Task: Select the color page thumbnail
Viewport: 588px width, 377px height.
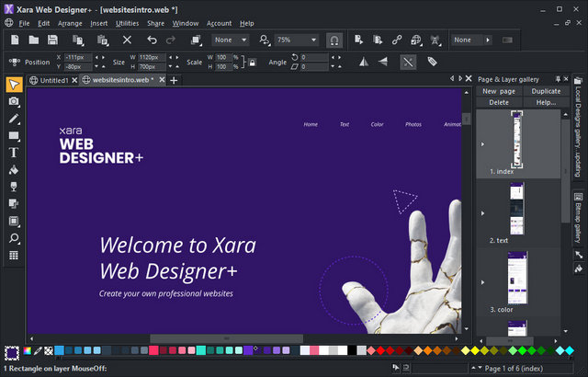Action: tap(517, 277)
